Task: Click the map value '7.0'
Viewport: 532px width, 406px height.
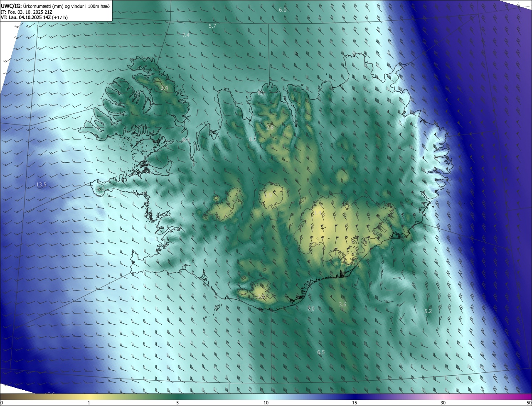Action: tap(311, 308)
